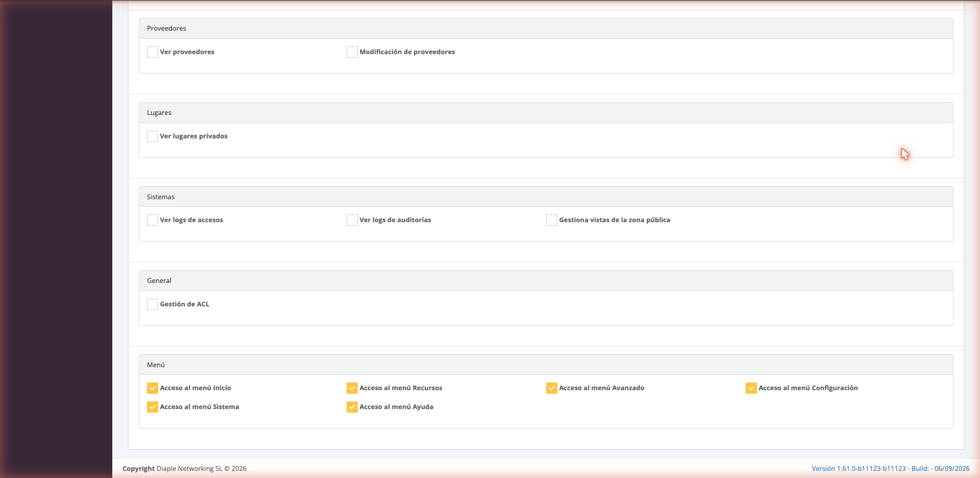Tick Modificación de proveedores checkbox

pyautogui.click(x=352, y=52)
